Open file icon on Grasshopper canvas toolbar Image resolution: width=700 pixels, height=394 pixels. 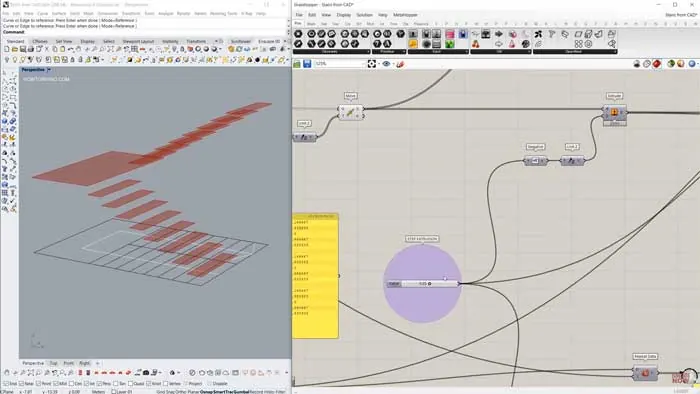[x=297, y=64]
